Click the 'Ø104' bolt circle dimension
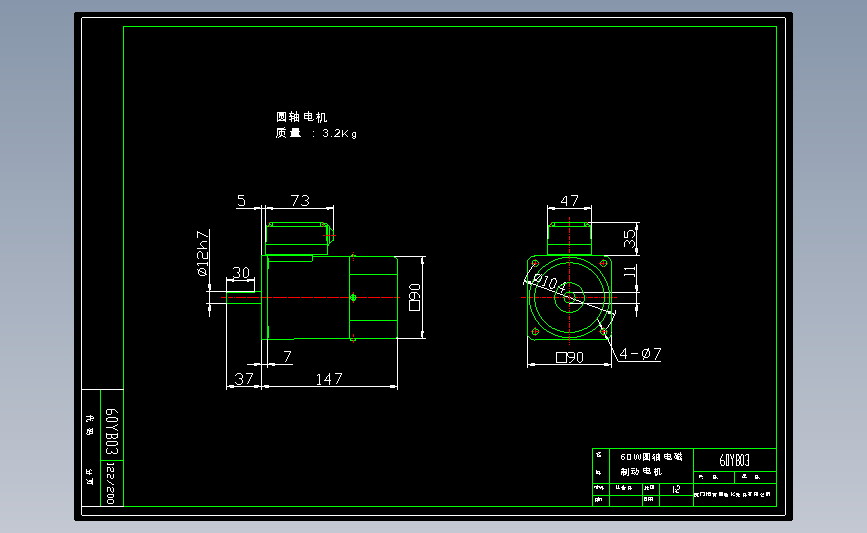The height and width of the screenshot is (533, 867). [x=549, y=283]
